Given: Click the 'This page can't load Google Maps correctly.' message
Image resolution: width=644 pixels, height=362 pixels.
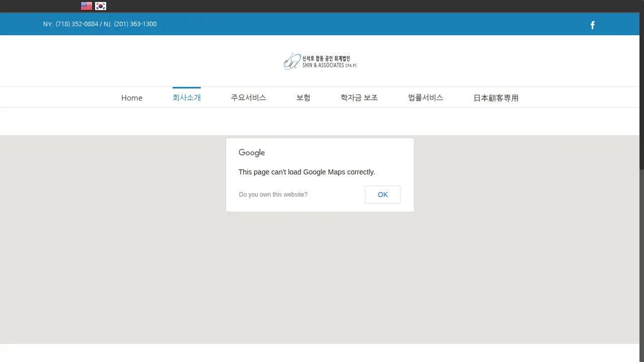Looking at the screenshot, I should click(x=307, y=172).
